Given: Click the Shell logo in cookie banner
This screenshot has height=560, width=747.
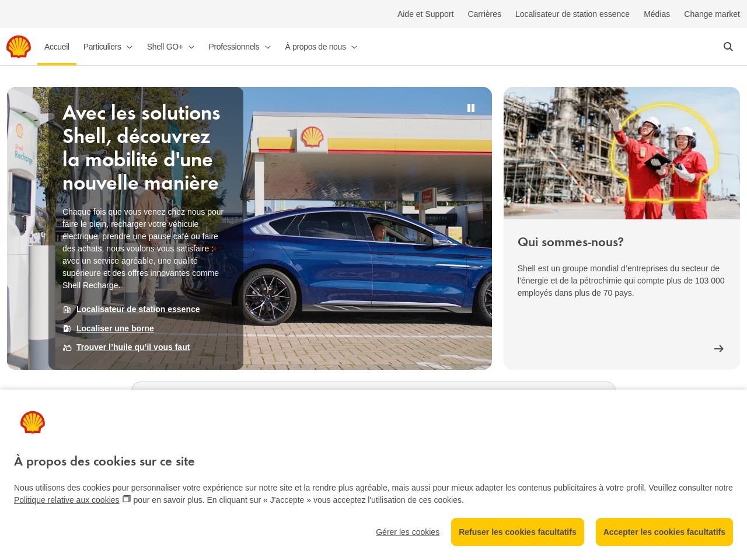Looking at the screenshot, I should coord(33,422).
